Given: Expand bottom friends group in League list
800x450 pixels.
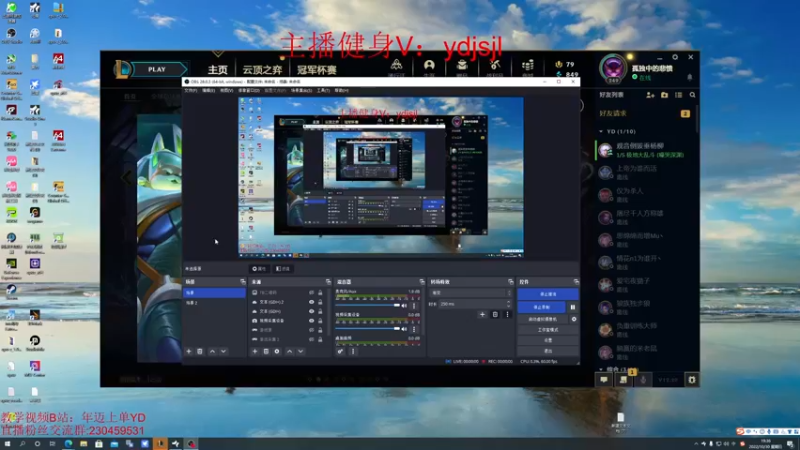Looking at the screenshot, I should point(601,369).
